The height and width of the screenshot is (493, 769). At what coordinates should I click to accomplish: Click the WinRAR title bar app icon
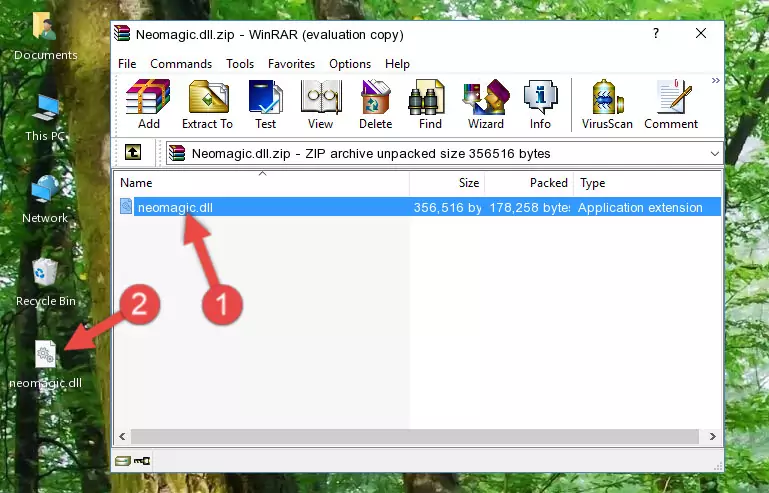[x=122, y=33]
